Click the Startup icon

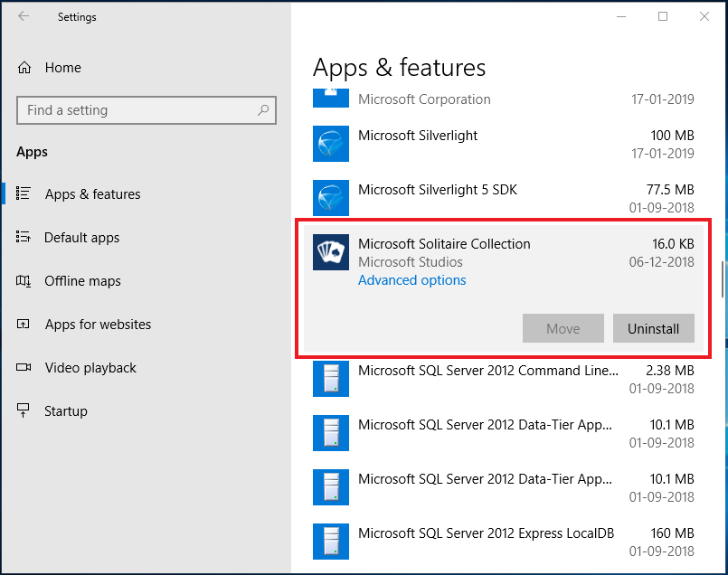24,410
